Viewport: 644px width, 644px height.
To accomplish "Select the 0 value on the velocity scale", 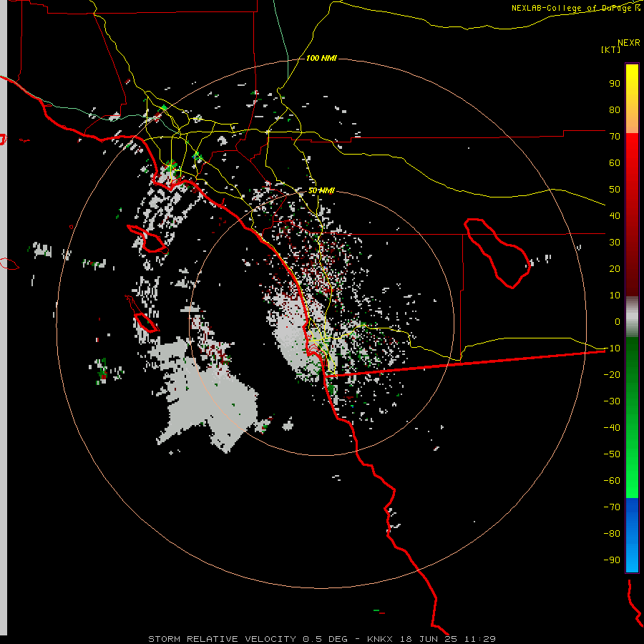I will 618,322.
